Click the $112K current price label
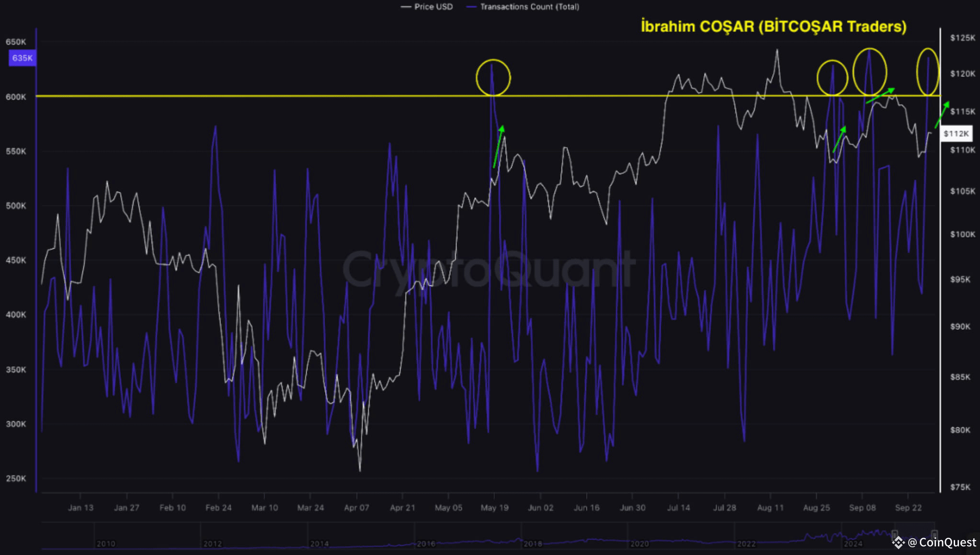The image size is (980, 555). (956, 134)
